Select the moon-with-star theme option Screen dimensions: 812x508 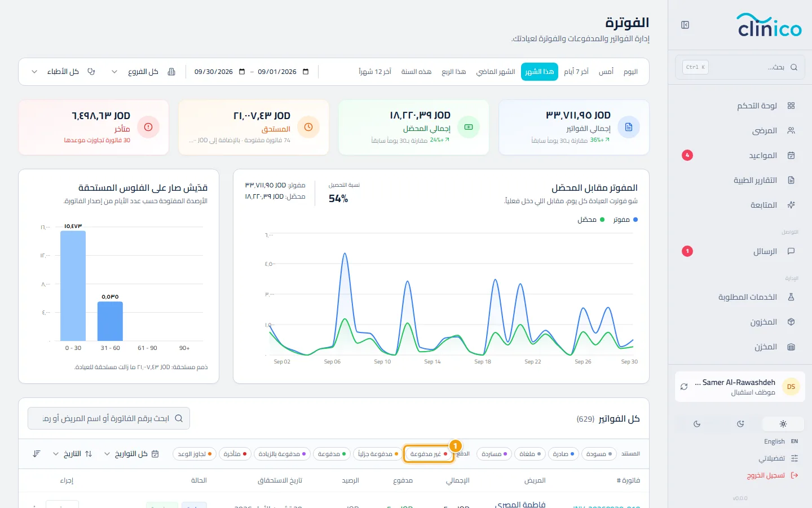click(x=740, y=424)
